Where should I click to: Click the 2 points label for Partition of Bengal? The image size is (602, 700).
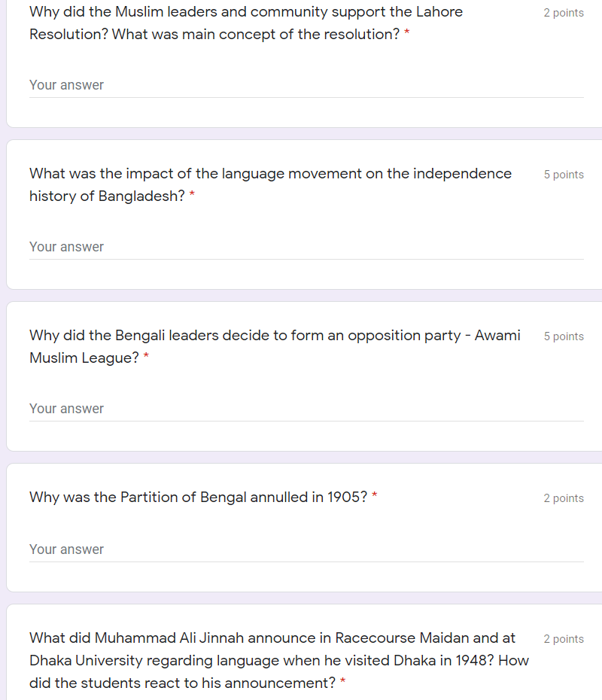[564, 498]
